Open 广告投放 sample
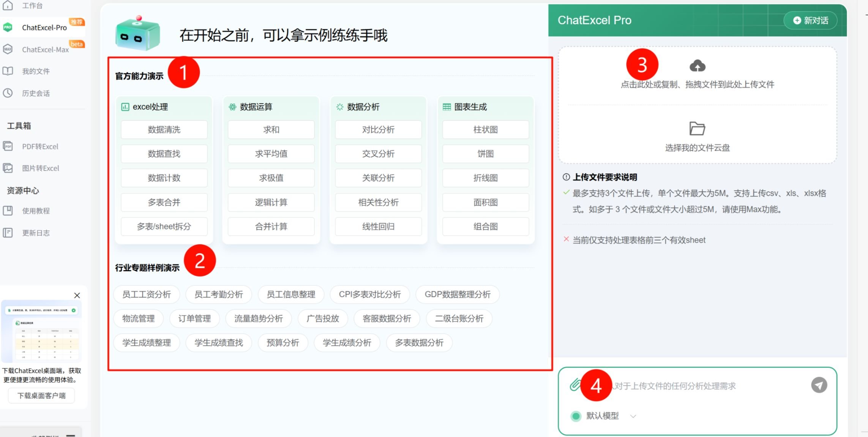Viewport: 868px width, 437px height. pyautogui.click(x=323, y=318)
